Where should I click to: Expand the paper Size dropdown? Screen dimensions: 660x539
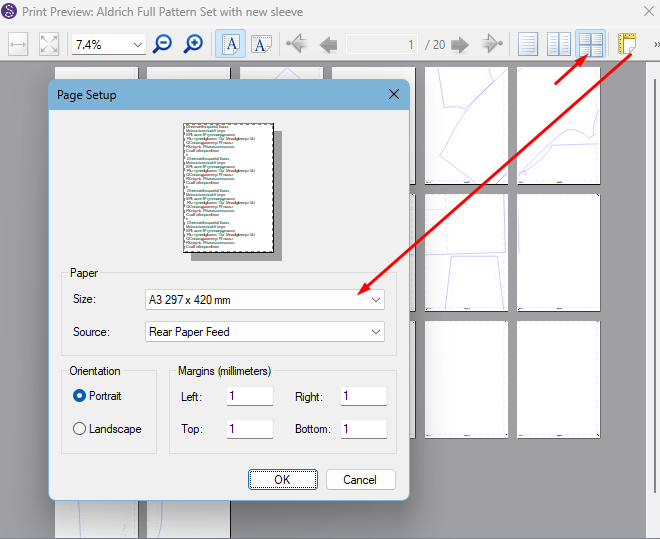376,299
